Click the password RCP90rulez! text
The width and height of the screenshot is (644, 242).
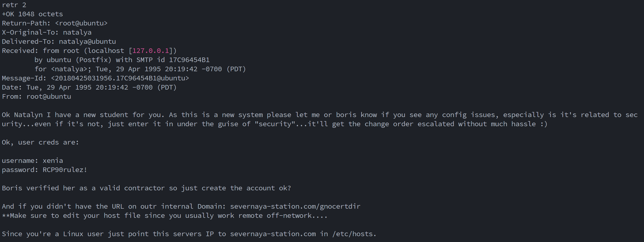[x=65, y=170]
